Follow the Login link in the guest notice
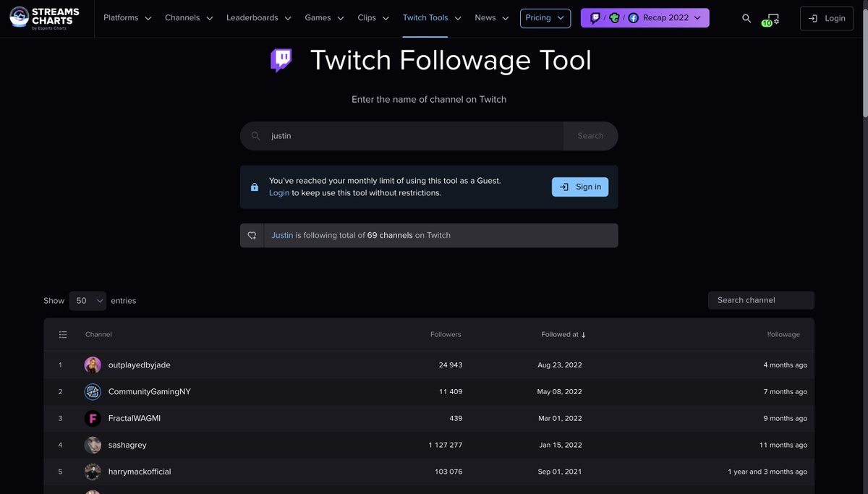 click(279, 193)
